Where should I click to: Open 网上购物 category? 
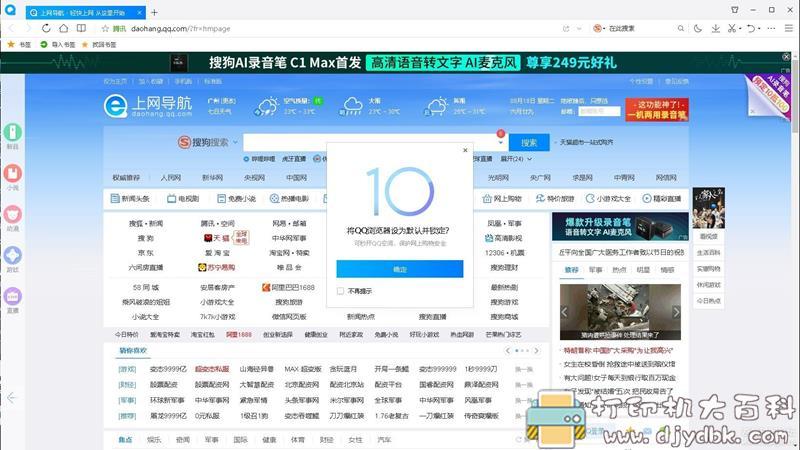click(x=502, y=198)
